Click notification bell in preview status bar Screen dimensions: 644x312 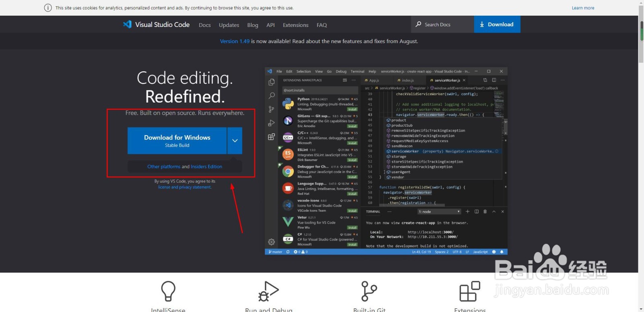(502, 252)
